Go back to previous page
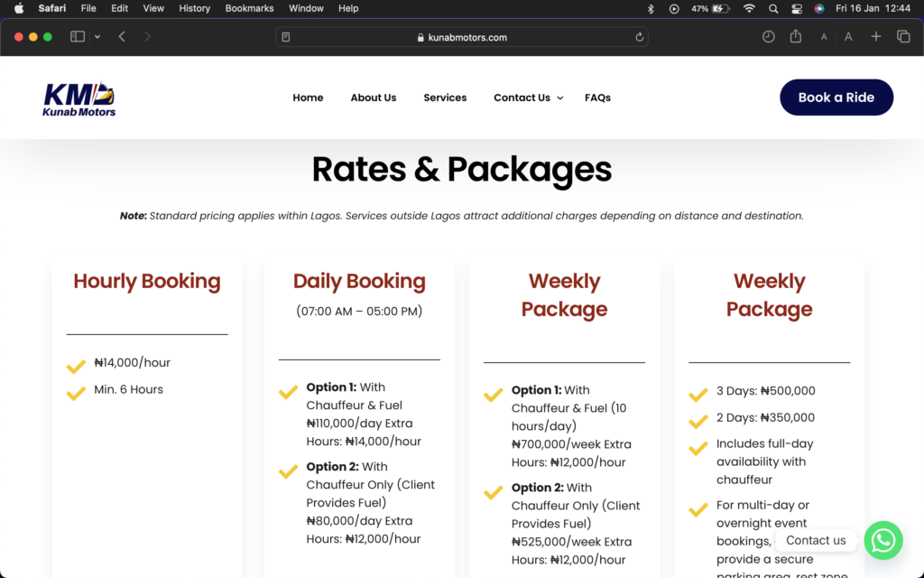Screen dimensions: 924x578 tap(122, 37)
